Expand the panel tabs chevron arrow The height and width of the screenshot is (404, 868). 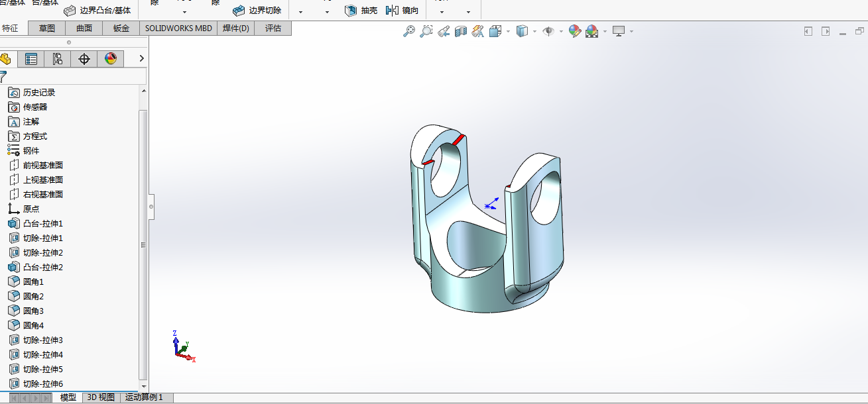141,59
